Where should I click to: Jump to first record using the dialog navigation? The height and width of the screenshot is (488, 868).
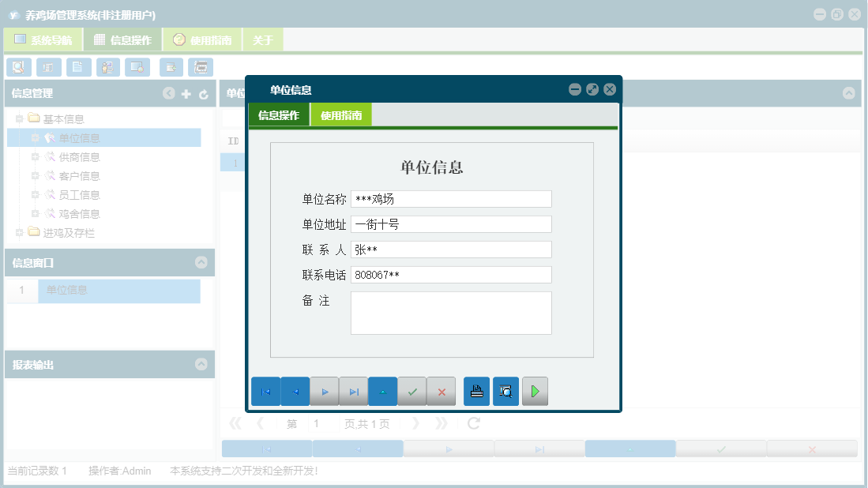(x=266, y=391)
